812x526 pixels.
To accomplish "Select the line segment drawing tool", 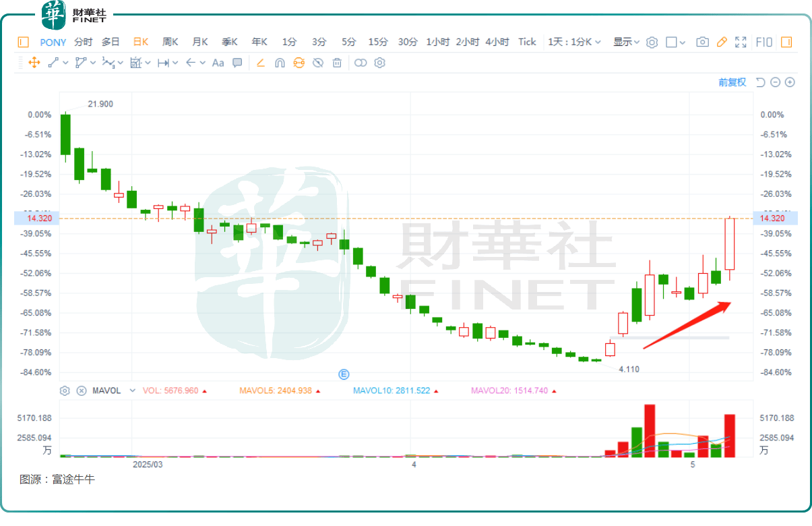I will pos(54,63).
